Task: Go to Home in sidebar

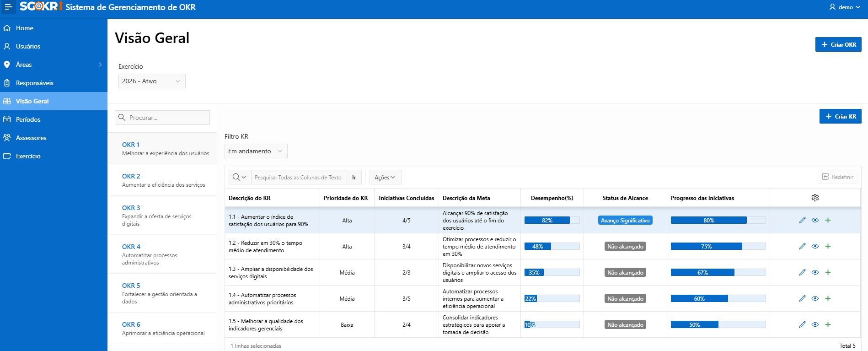Action: click(54, 28)
